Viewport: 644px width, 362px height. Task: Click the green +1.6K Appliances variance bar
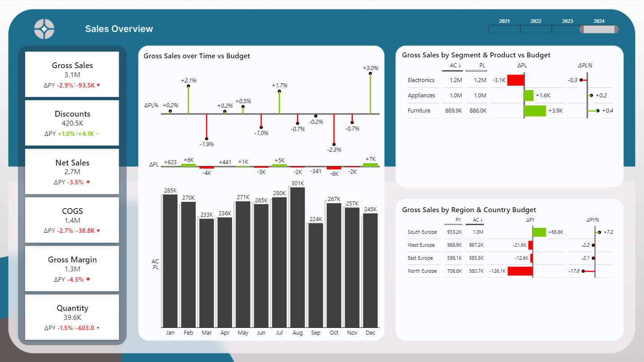[x=529, y=96]
